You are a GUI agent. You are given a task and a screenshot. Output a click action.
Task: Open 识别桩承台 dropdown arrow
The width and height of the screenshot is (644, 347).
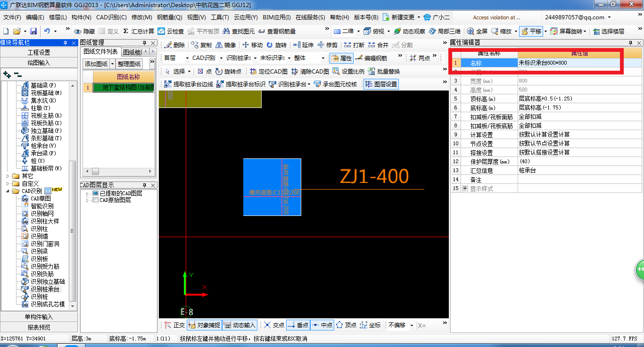click(309, 84)
